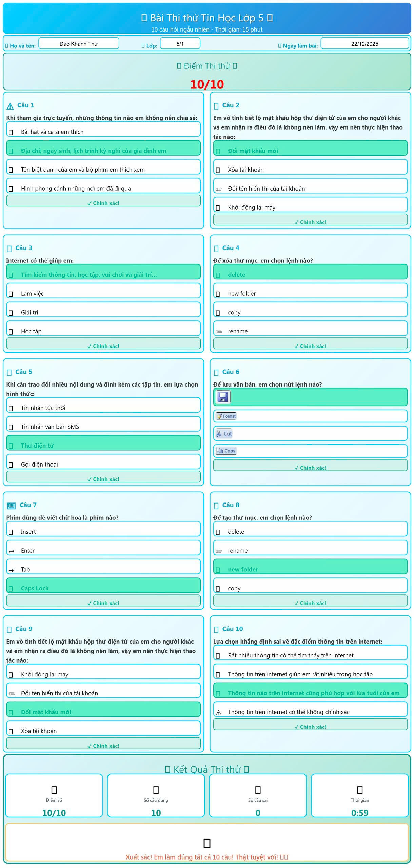This screenshot has height=868, width=414.
Task: Select answer 'Bài hát và ca sĩ em thích'
Action: click(x=103, y=132)
